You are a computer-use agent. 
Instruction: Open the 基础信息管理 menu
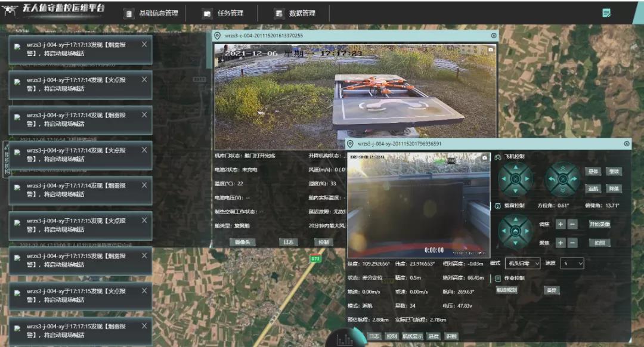coord(151,13)
